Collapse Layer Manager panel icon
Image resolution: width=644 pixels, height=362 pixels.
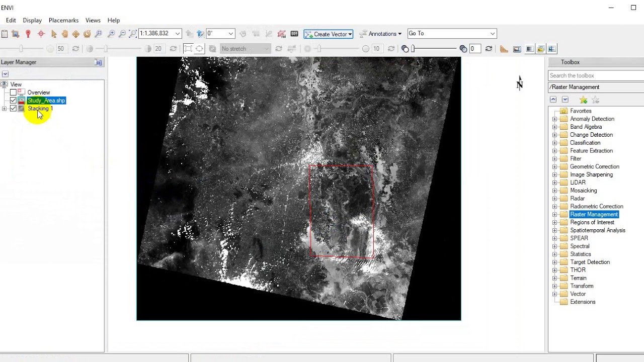[98, 62]
